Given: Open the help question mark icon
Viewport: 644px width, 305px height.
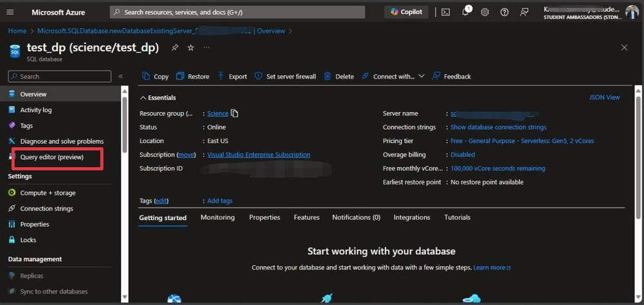Looking at the screenshot, I should point(504,12).
